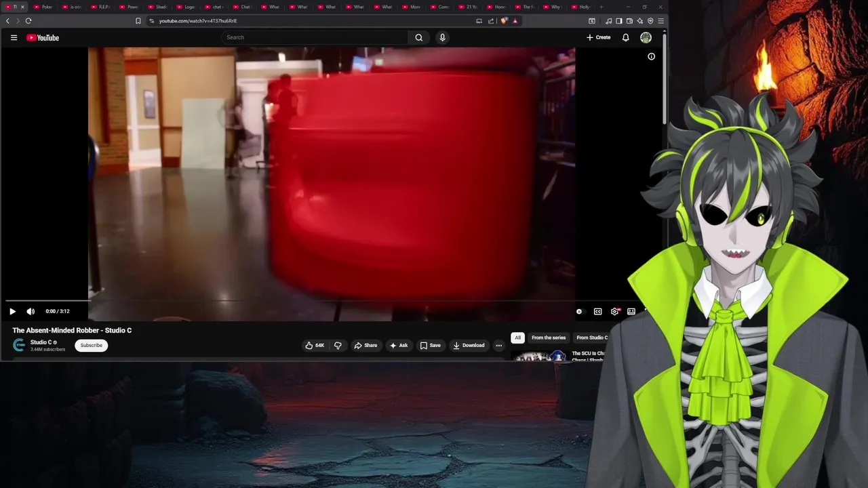
Task: Go to the YouTube home logo
Action: tap(43, 37)
